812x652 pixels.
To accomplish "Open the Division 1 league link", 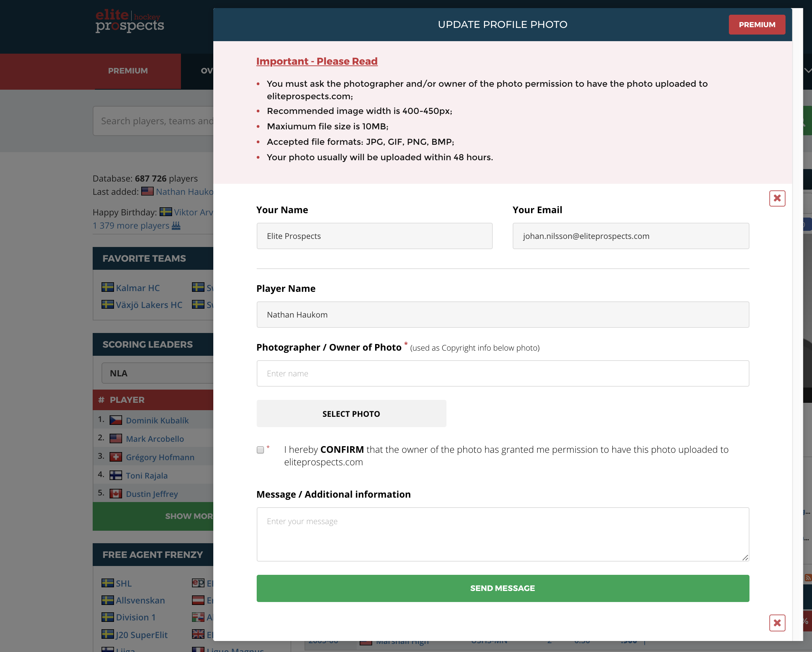I will (x=136, y=617).
